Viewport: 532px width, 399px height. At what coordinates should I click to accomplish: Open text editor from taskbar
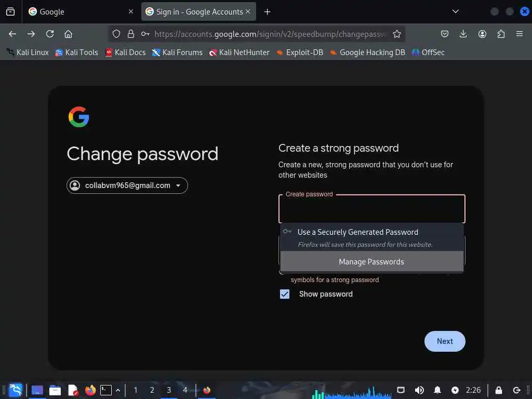click(73, 391)
